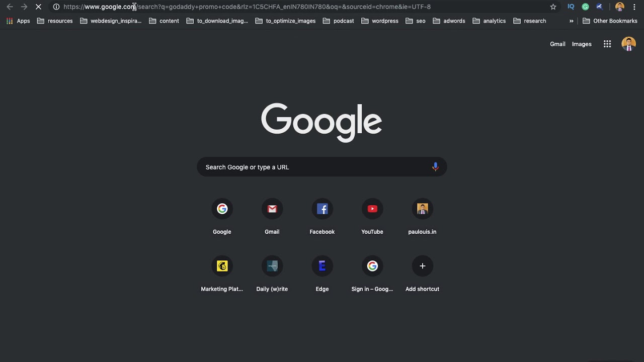644x362 pixels.
Task: Open the resources bookmarks folder
Action: pyautogui.click(x=55, y=21)
